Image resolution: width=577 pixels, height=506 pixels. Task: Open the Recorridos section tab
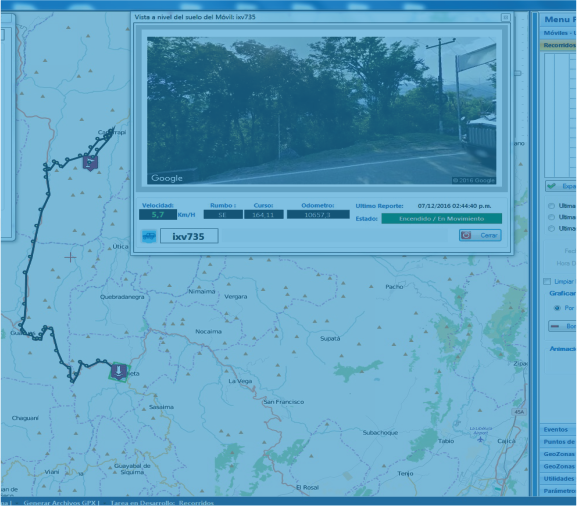[x=559, y=45]
